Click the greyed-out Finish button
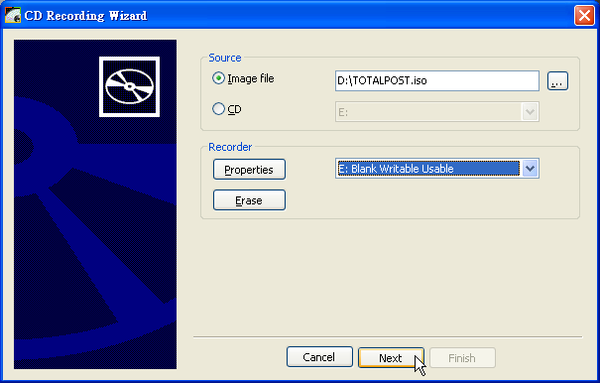 (x=463, y=358)
